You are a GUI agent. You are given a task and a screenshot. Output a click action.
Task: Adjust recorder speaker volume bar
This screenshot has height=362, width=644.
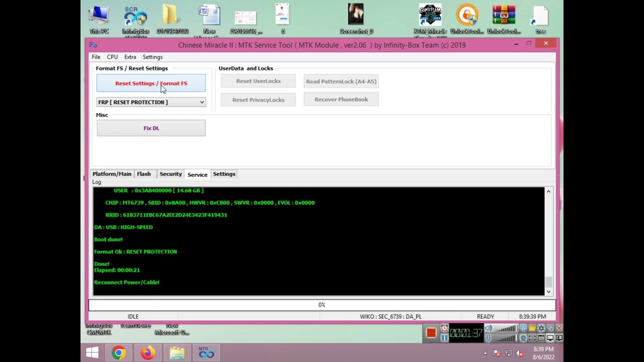(506, 328)
